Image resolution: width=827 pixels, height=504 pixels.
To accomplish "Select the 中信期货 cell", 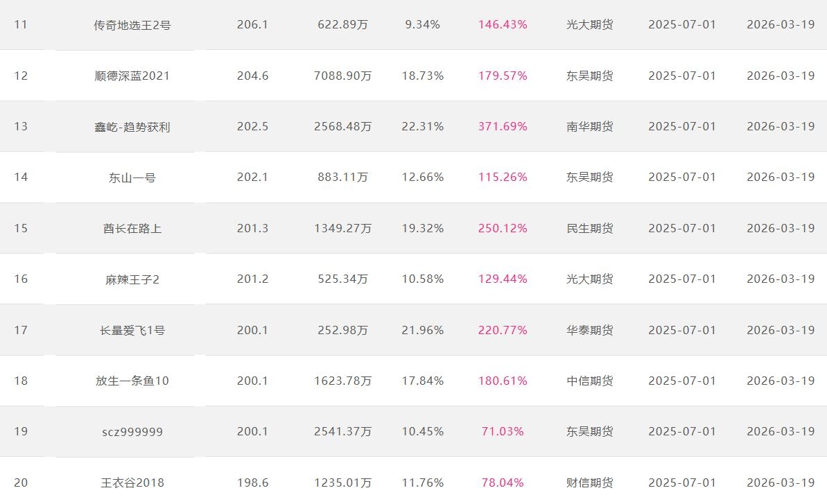I will (589, 381).
